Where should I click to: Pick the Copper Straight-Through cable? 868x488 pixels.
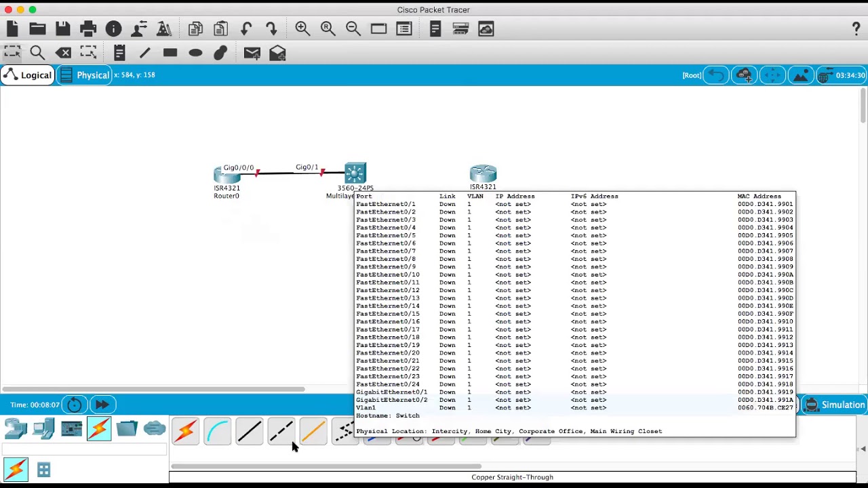(x=249, y=431)
